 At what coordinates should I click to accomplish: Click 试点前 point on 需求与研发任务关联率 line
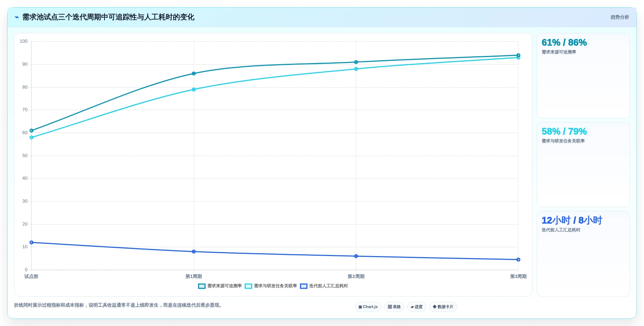click(x=32, y=137)
